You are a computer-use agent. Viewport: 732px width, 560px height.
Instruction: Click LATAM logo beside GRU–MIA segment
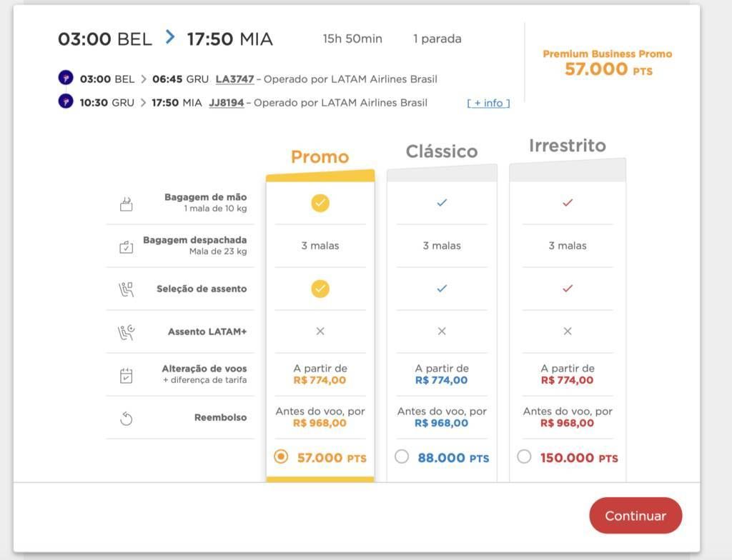tap(66, 101)
